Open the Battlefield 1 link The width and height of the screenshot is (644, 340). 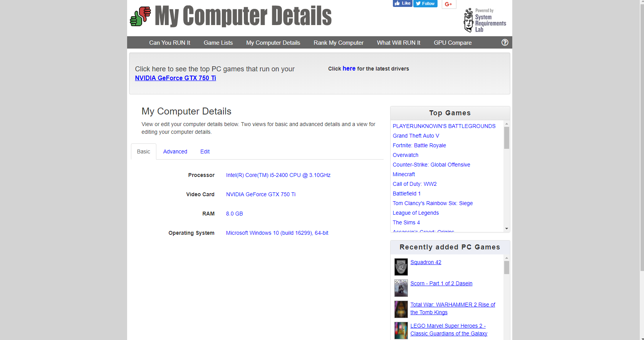click(x=407, y=194)
